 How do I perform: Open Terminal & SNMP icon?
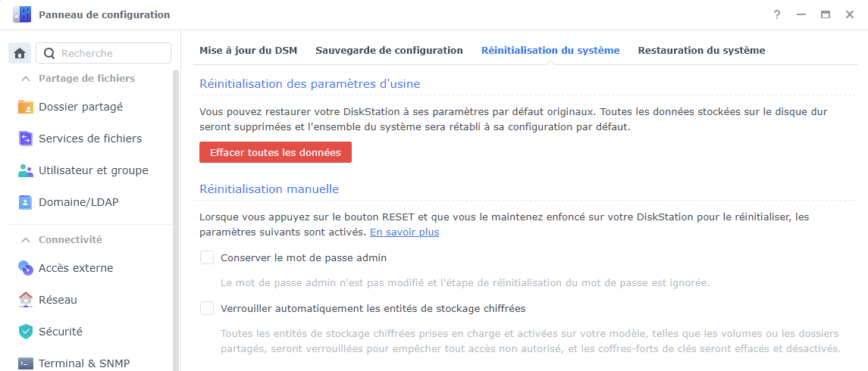tap(26, 363)
